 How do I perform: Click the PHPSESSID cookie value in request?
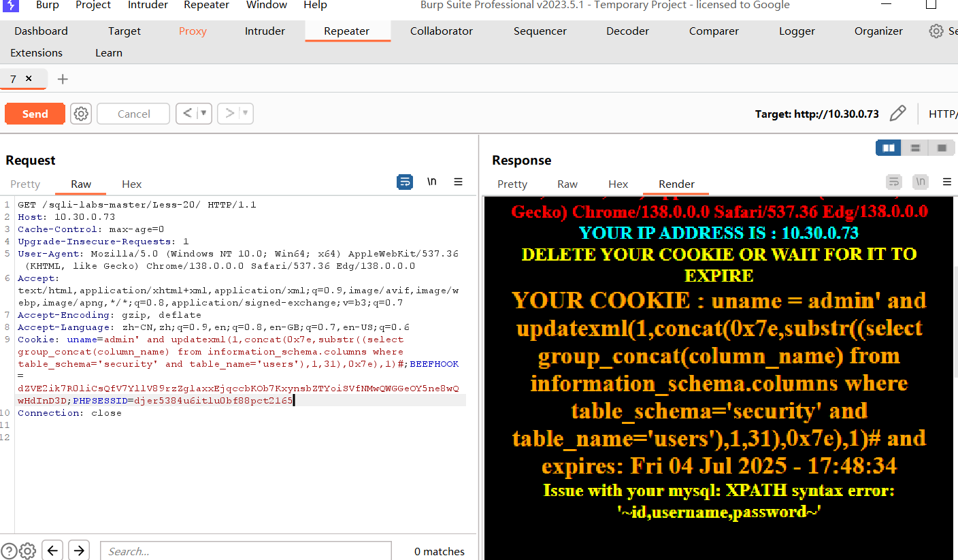[213, 401]
